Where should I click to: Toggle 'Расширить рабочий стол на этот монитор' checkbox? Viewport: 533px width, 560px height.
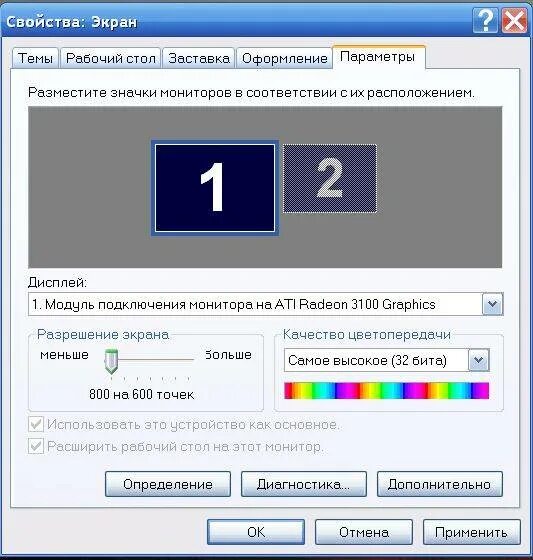pos(36,446)
